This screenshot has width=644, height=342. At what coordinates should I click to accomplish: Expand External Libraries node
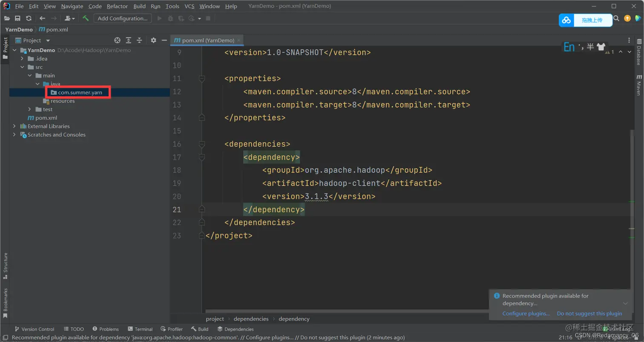tap(14, 126)
